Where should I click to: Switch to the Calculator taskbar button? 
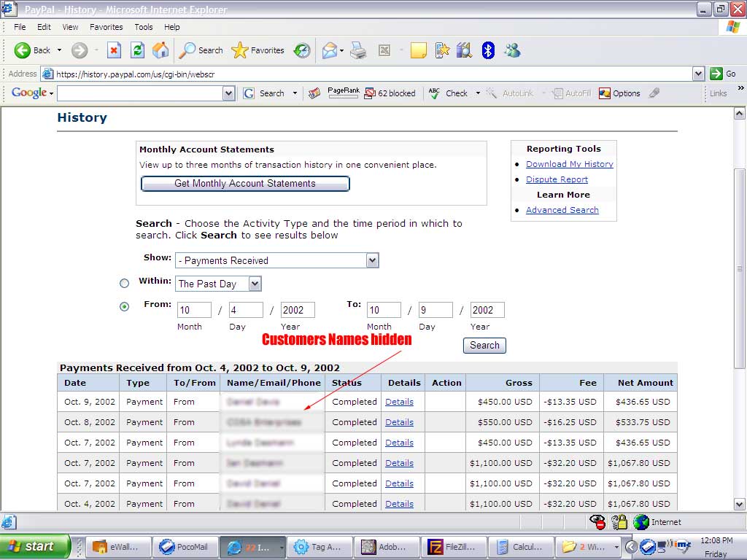click(x=521, y=547)
